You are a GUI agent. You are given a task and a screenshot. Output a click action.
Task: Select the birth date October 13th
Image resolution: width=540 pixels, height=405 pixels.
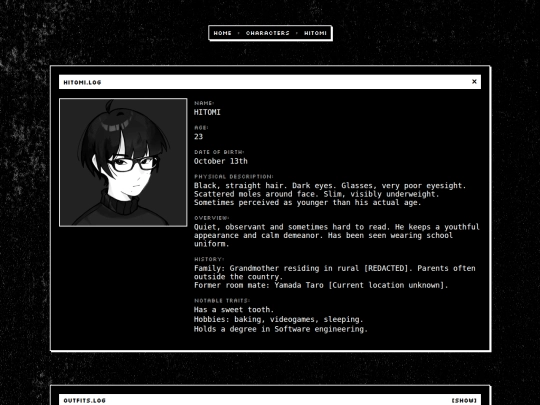coord(220,161)
